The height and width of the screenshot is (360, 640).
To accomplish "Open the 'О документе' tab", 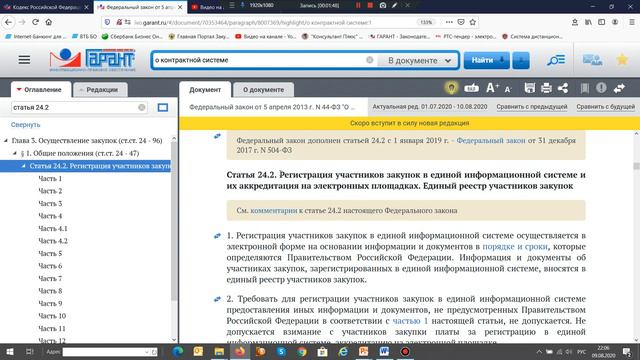I will click(x=263, y=89).
